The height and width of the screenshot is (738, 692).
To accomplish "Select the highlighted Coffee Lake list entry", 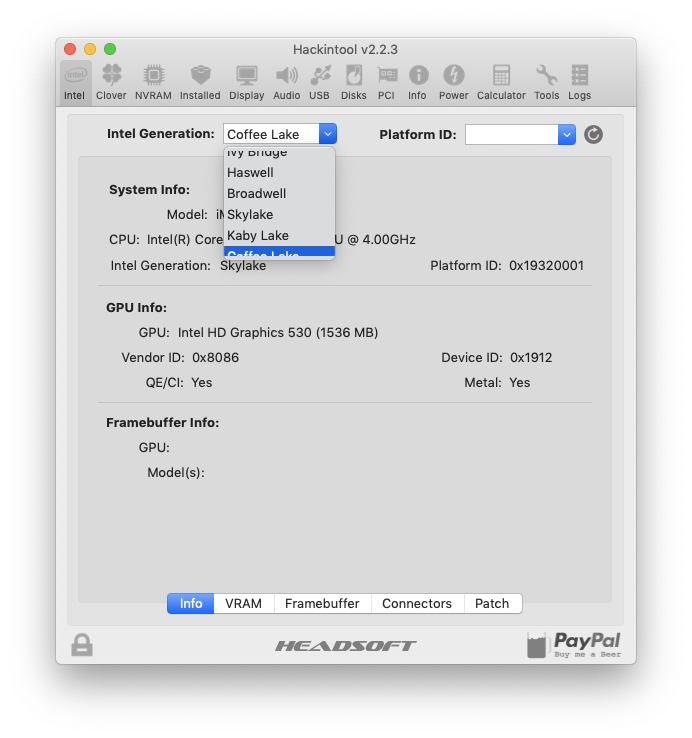I will click(279, 251).
